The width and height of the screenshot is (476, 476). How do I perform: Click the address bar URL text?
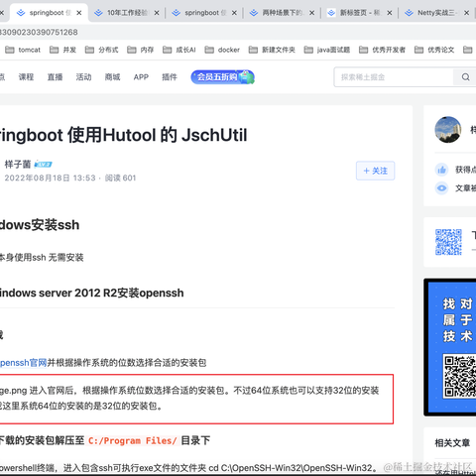tap(39, 32)
